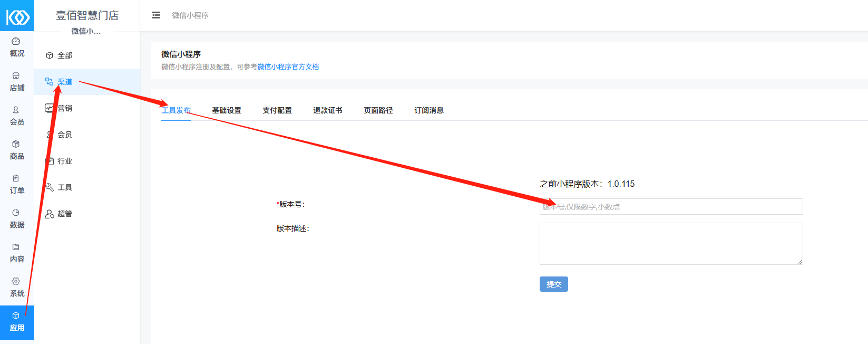Click the bold 微信小程序 page heading
Image resolution: width=868 pixels, height=344 pixels.
point(181,54)
